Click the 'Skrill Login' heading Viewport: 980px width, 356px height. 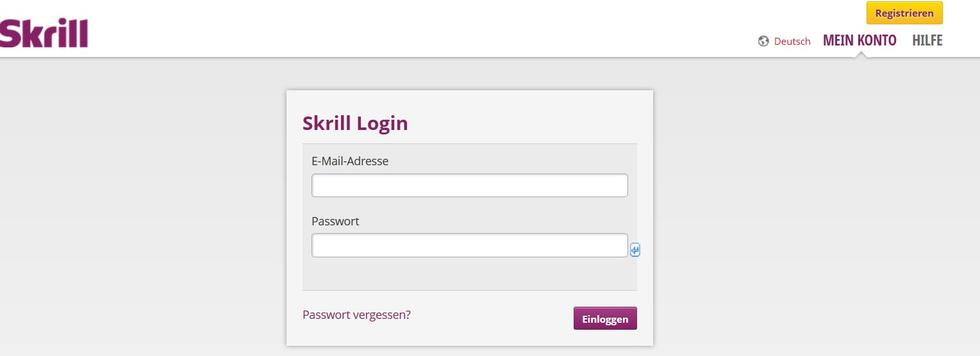(355, 123)
